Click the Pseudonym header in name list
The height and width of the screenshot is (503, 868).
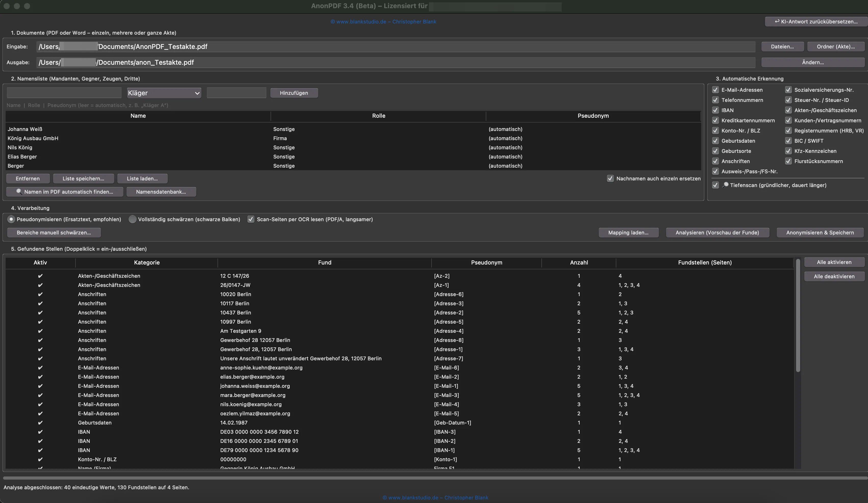pos(593,116)
